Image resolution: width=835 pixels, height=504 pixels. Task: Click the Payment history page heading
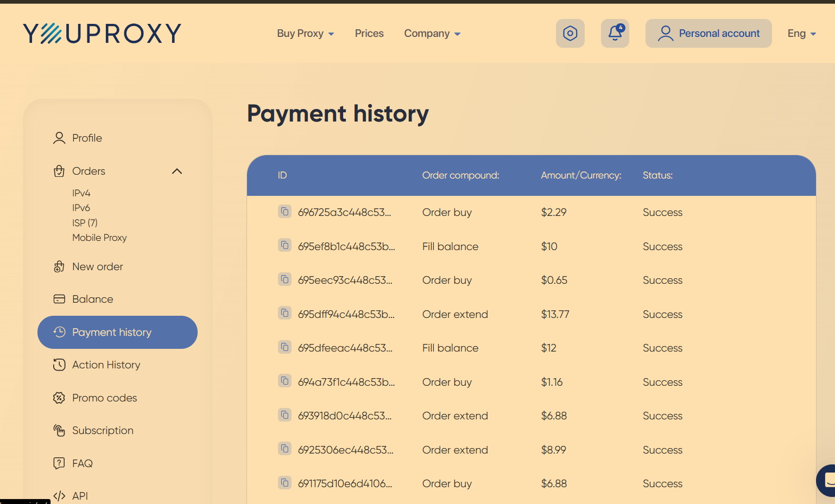pos(338,114)
